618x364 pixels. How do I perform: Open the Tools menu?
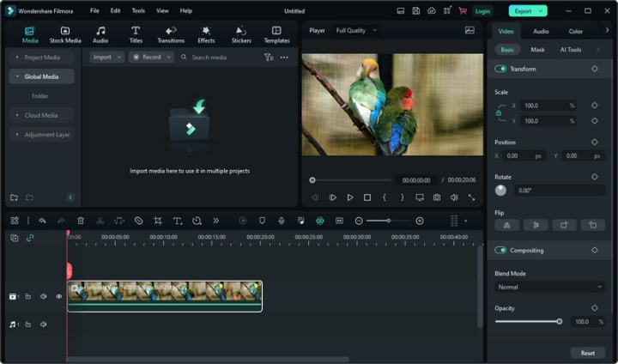click(138, 11)
